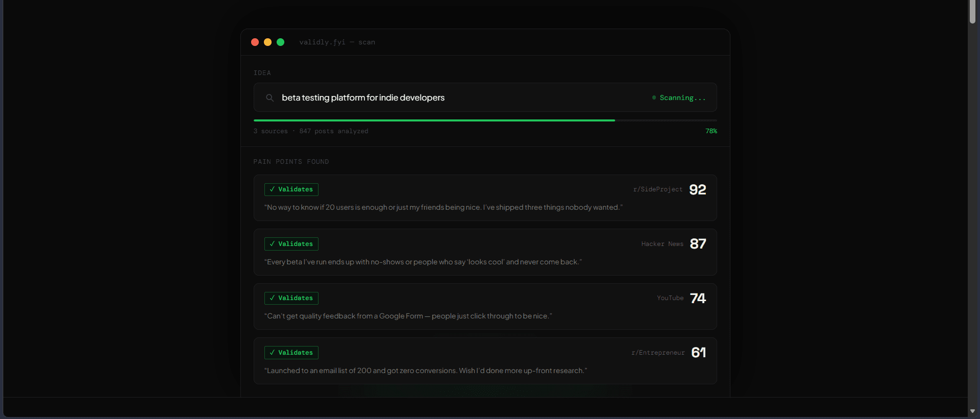Click the score 74

click(x=698, y=299)
